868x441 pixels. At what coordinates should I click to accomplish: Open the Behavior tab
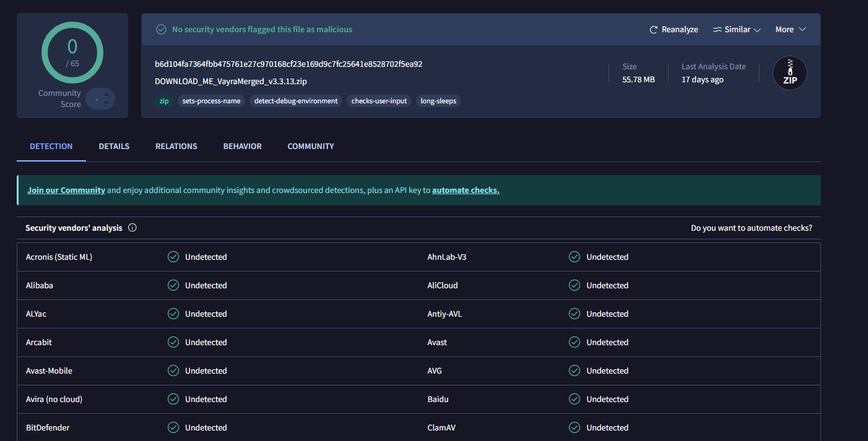242,147
